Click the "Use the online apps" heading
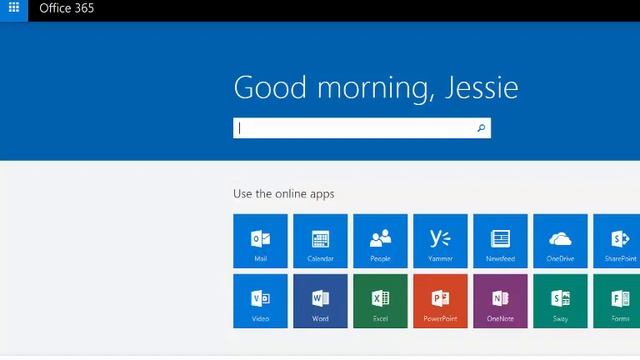640x360 pixels. click(x=284, y=194)
